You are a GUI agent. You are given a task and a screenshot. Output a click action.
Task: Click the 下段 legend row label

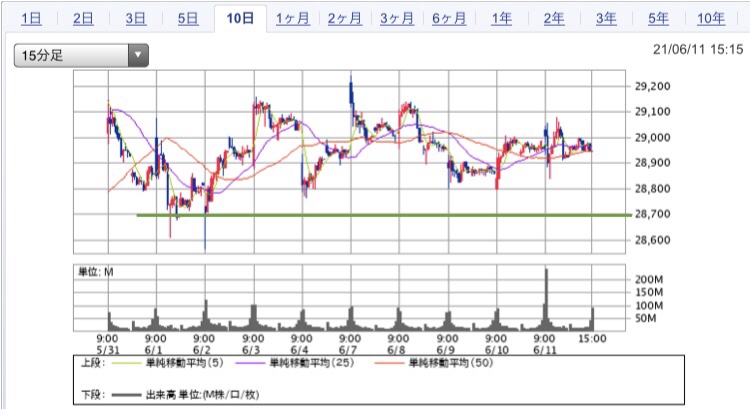pyautogui.click(x=92, y=395)
